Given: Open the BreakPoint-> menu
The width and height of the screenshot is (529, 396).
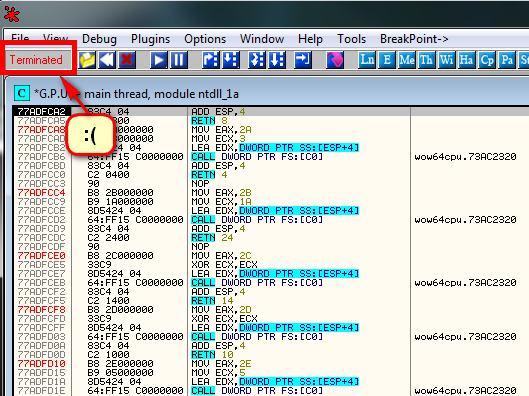Looking at the screenshot, I should click(414, 39).
